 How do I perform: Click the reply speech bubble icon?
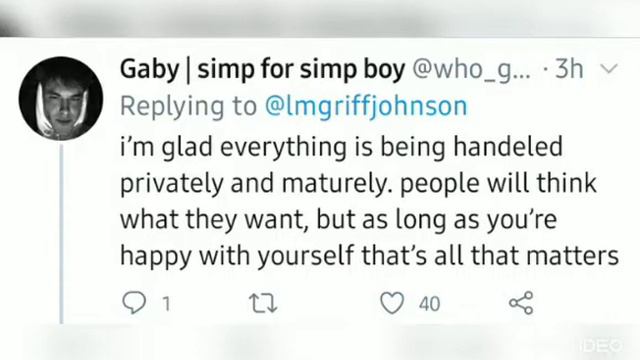(134, 303)
